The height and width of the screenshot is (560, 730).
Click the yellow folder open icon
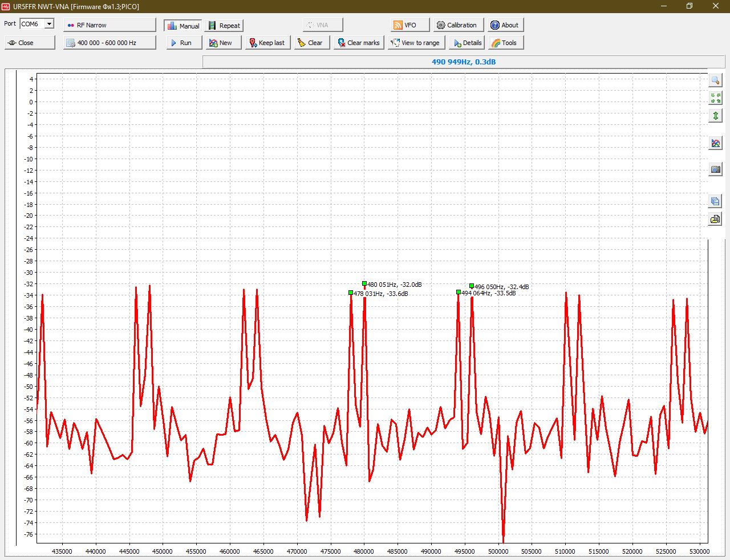click(x=715, y=219)
